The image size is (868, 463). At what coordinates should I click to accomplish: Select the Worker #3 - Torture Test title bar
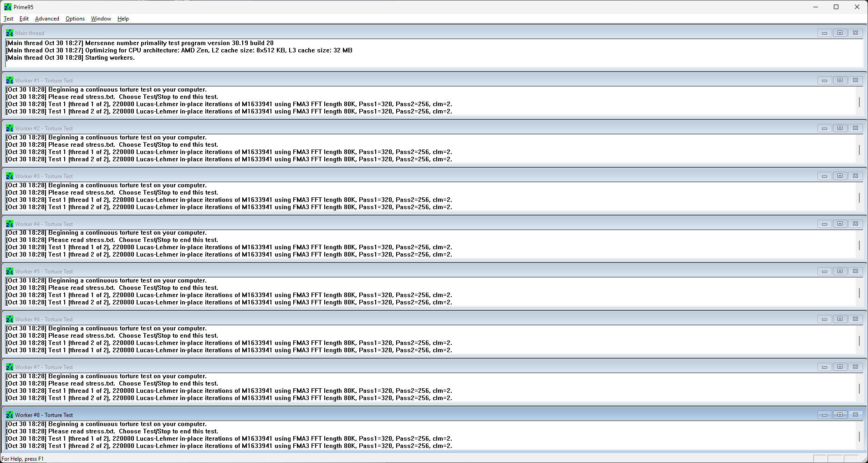click(434, 176)
